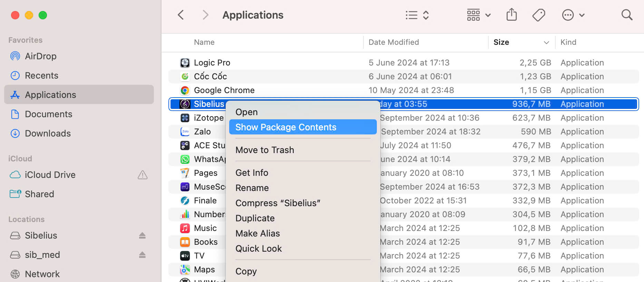Click the Logic Pro app icon
The width and height of the screenshot is (644, 282).
185,63
